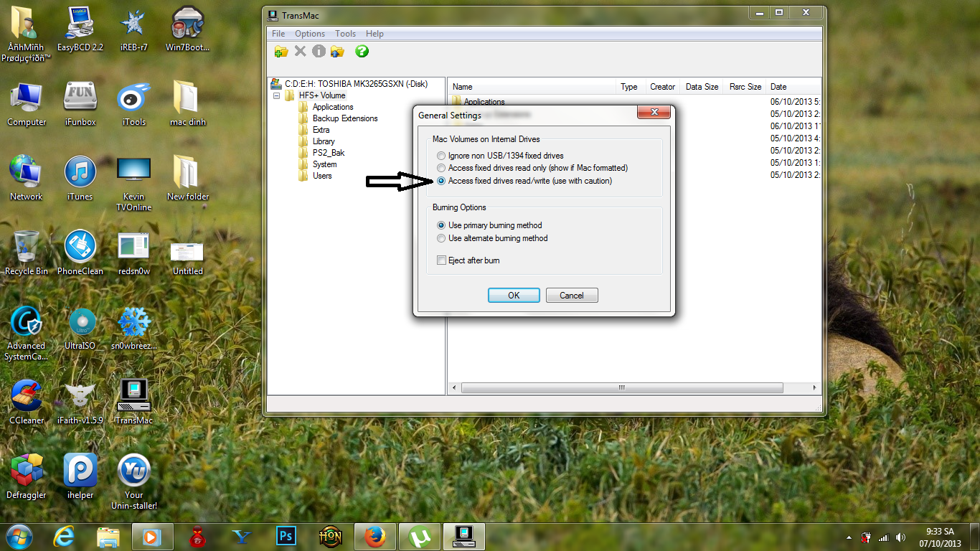The height and width of the screenshot is (551, 980).
Task: Click the gray X delete toolbar icon
Action: (x=301, y=51)
